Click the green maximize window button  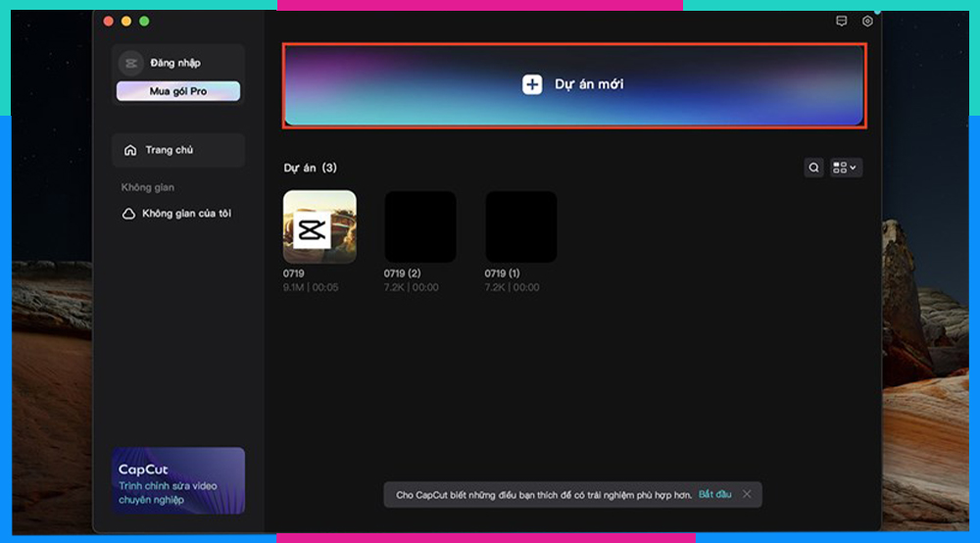(144, 22)
